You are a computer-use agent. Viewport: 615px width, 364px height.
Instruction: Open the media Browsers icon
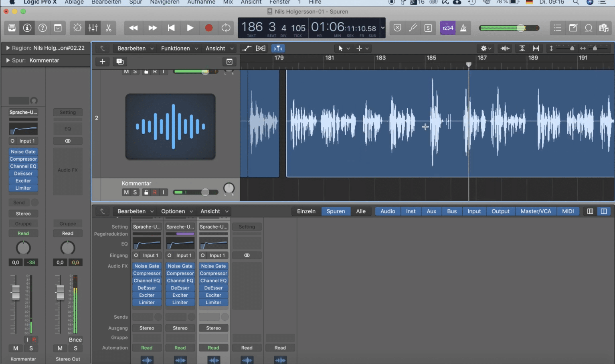(x=604, y=28)
